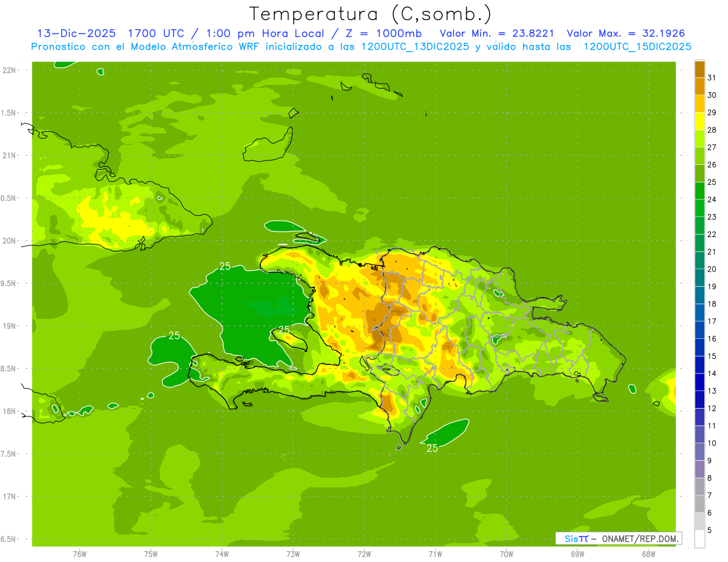Image resolution: width=728 pixels, height=562 pixels.
Task: Click the legend value label "9"
Action: point(710,461)
